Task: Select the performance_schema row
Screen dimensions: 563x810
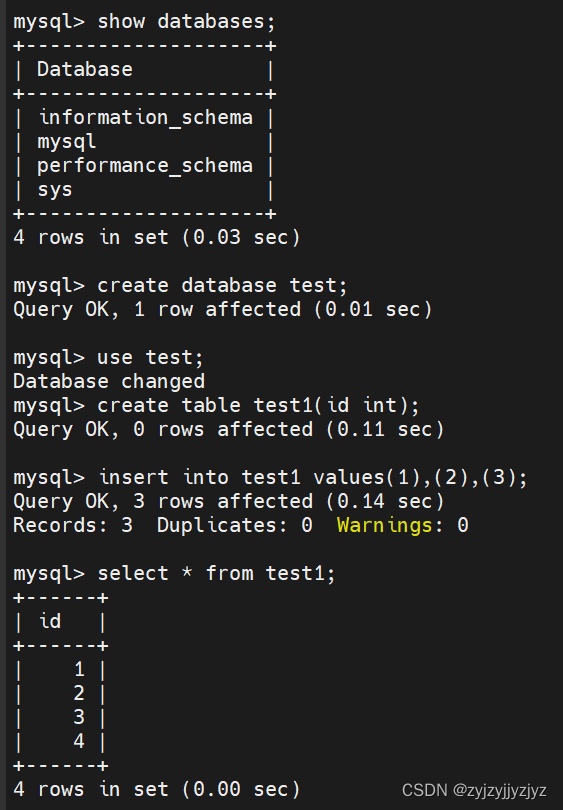Action: click(145, 166)
